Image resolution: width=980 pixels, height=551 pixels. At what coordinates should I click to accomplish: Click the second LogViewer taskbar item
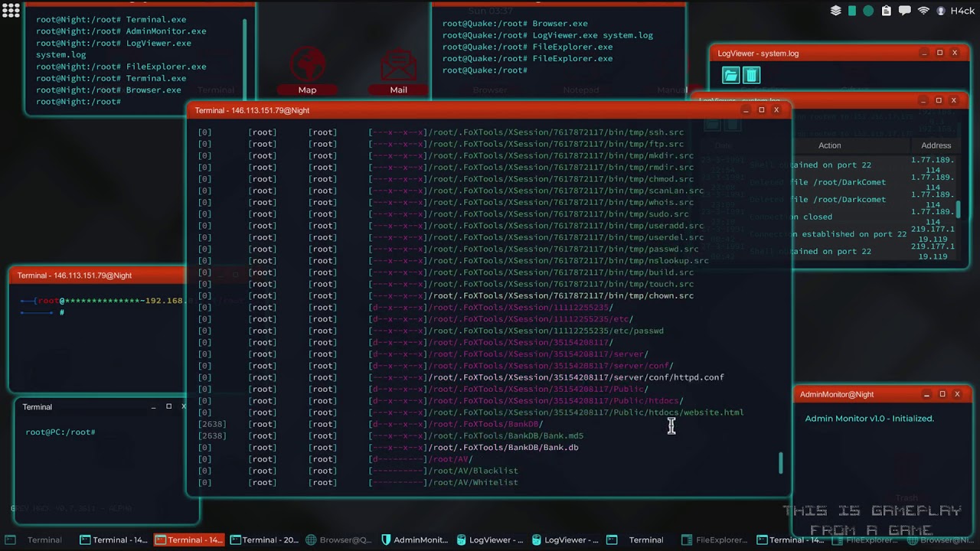click(x=565, y=540)
